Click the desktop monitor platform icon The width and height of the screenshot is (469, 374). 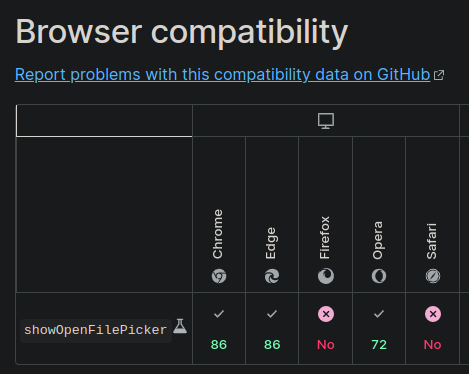[326, 121]
